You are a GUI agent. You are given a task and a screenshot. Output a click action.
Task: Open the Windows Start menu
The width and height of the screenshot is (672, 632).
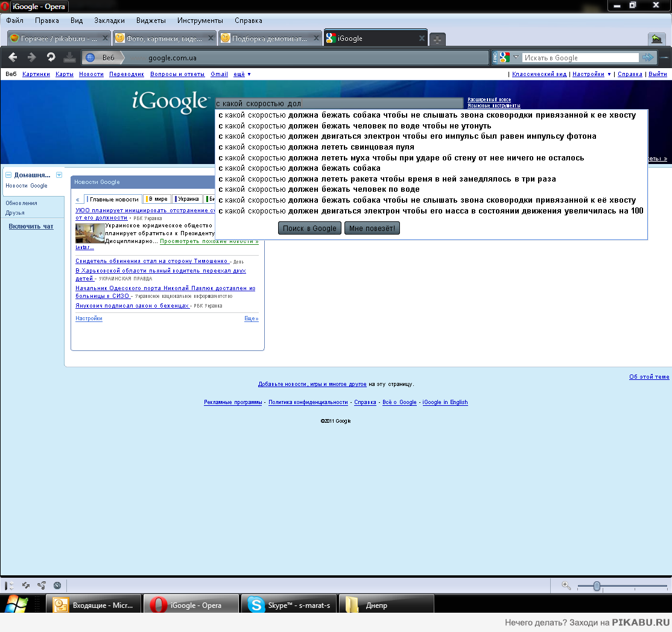click(x=16, y=605)
